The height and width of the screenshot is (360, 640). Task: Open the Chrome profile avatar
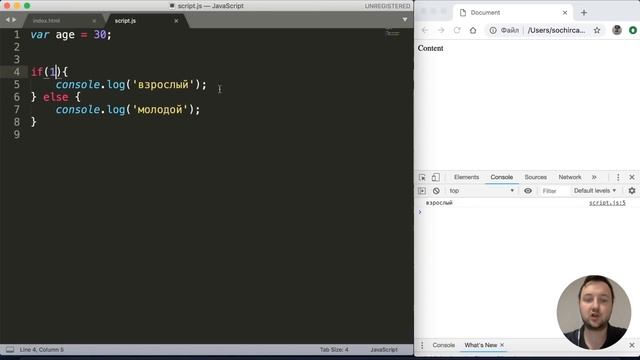coord(617,30)
